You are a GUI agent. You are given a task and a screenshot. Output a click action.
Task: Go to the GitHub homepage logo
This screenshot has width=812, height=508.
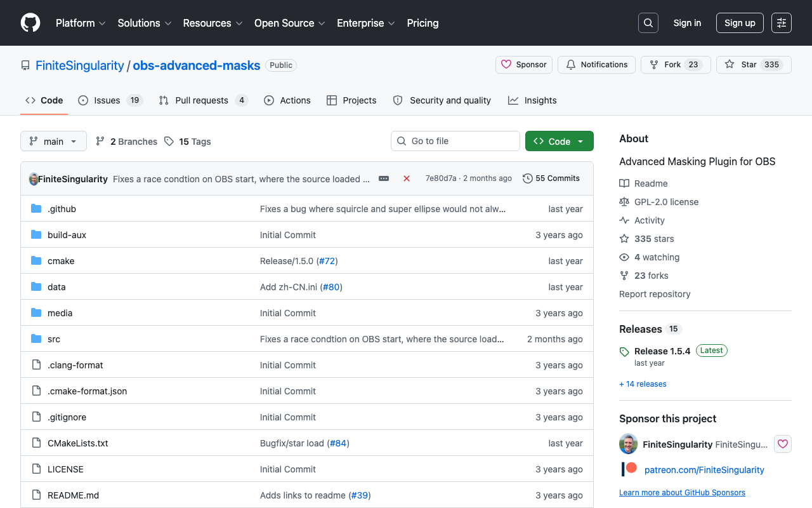(30, 23)
